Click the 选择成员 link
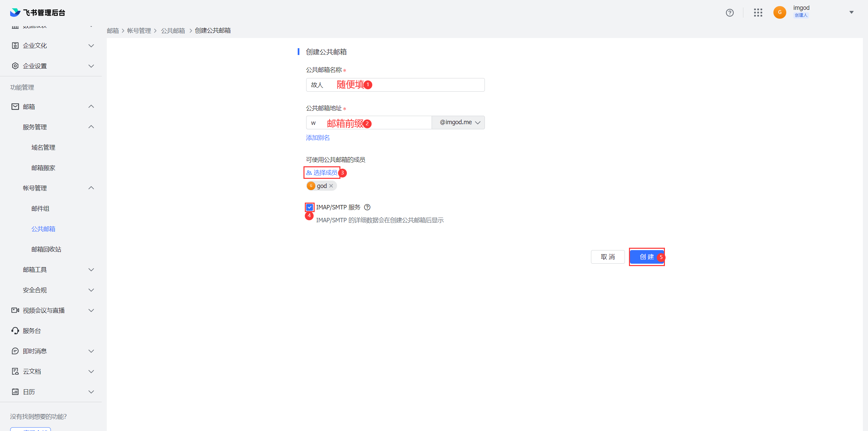The image size is (868, 431). [x=322, y=173]
